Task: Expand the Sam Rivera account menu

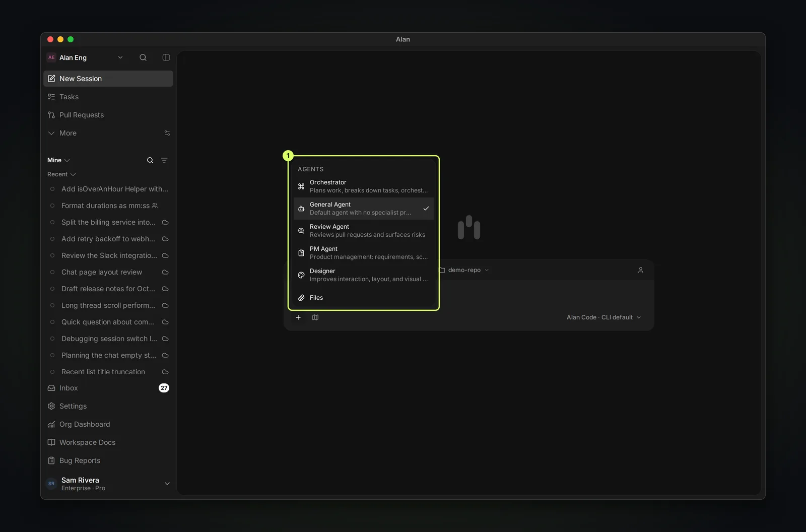Action: (x=108, y=484)
